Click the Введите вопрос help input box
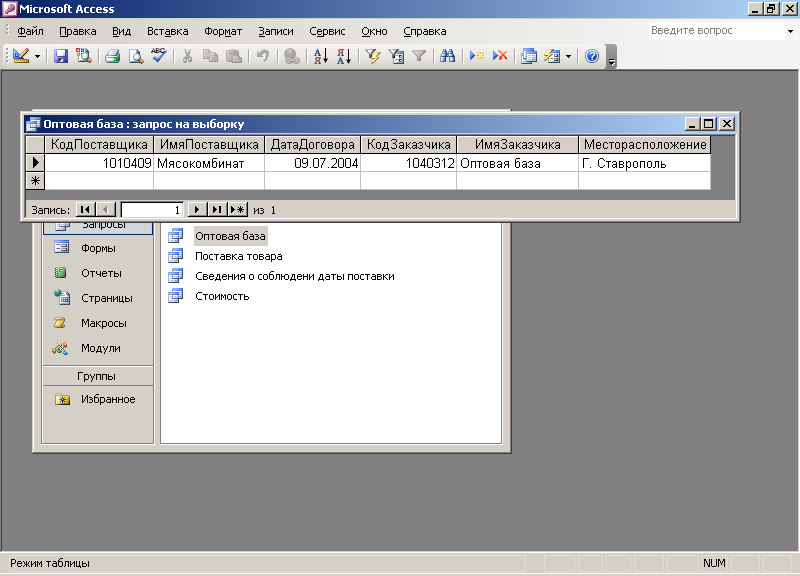The height and width of the screenshot is (576, 800). coord(717,31)
